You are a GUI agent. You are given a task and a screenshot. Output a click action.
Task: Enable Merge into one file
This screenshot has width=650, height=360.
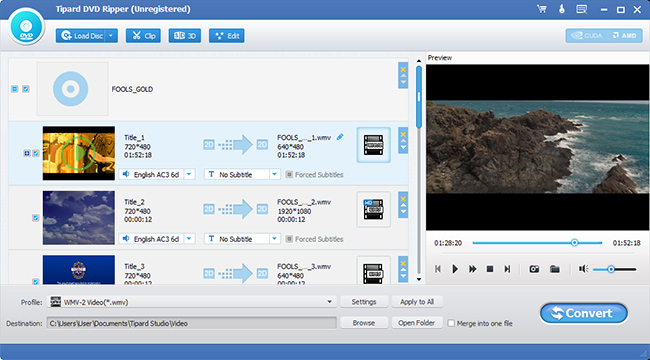click(451, 323)
